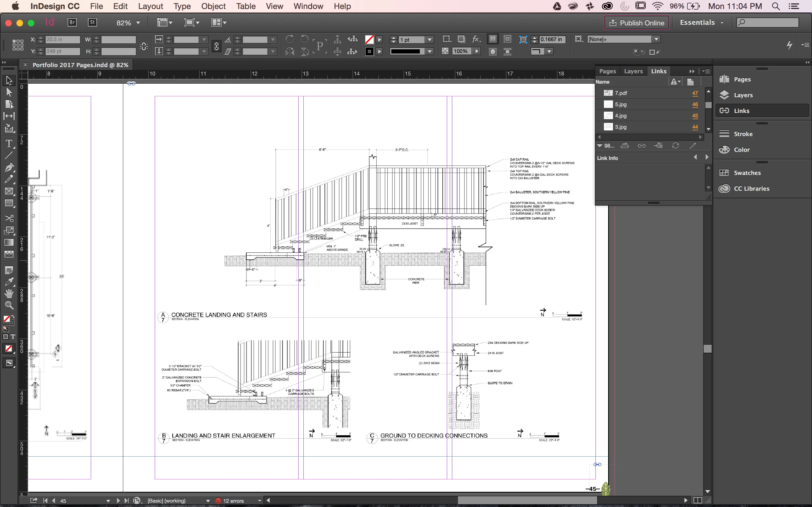Click the Eyedropper tool
Image resolution: width=812 pixels, height=507 pixels.
click(x=9, y=281)
